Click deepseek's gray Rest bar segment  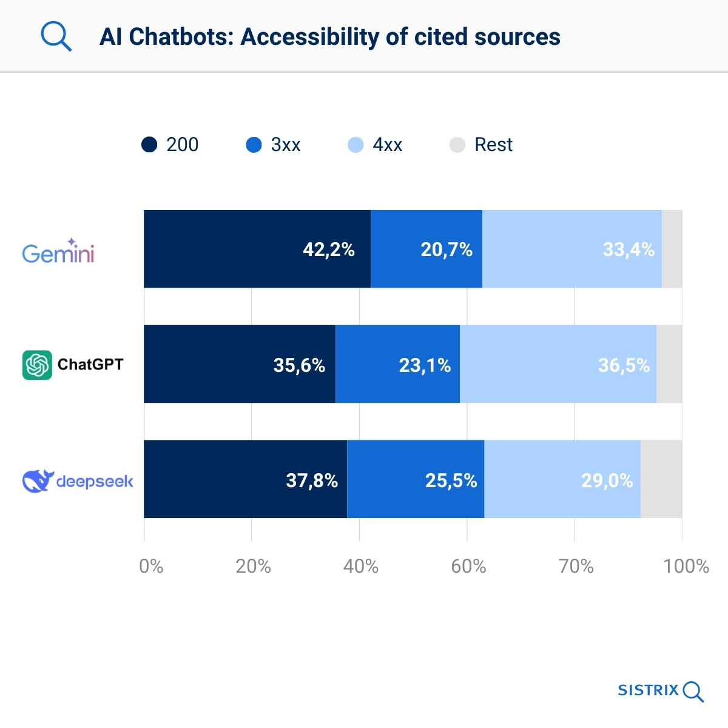[661, 479]
